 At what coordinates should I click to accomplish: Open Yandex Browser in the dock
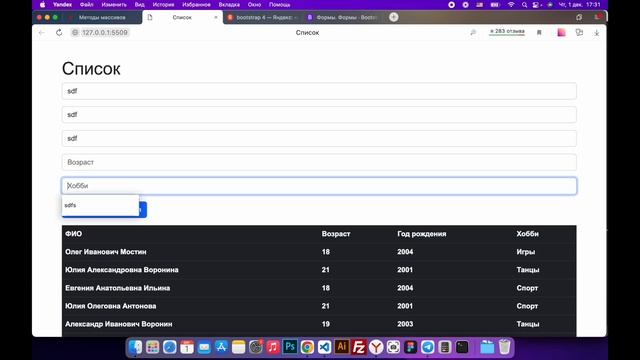click(376, 347)
